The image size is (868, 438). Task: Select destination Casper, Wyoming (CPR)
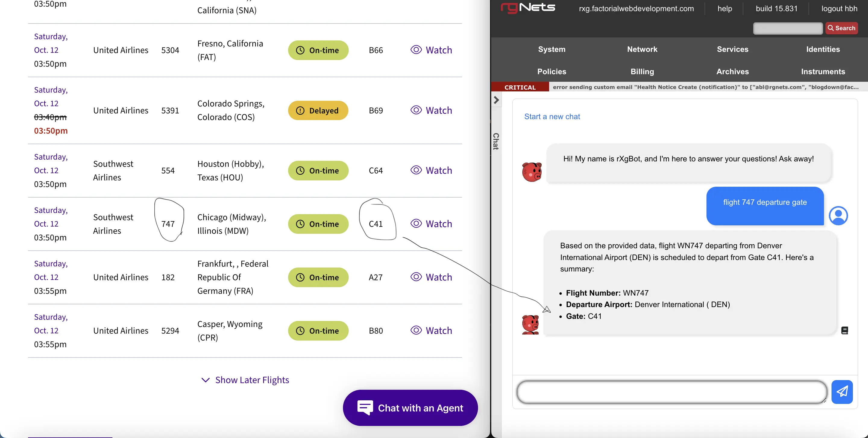pos(230,331)
